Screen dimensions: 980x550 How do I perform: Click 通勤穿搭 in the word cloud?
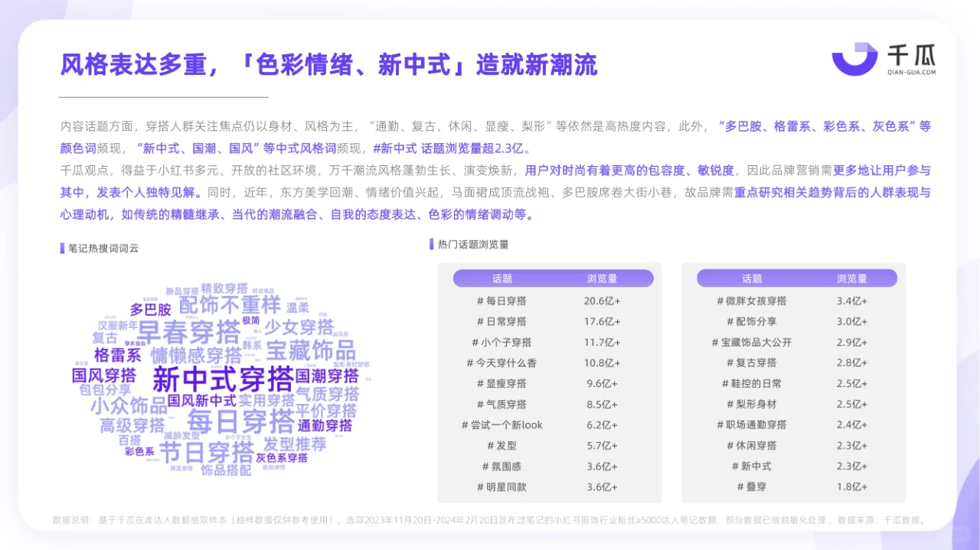pyautogui.click(x=325, y=426)
